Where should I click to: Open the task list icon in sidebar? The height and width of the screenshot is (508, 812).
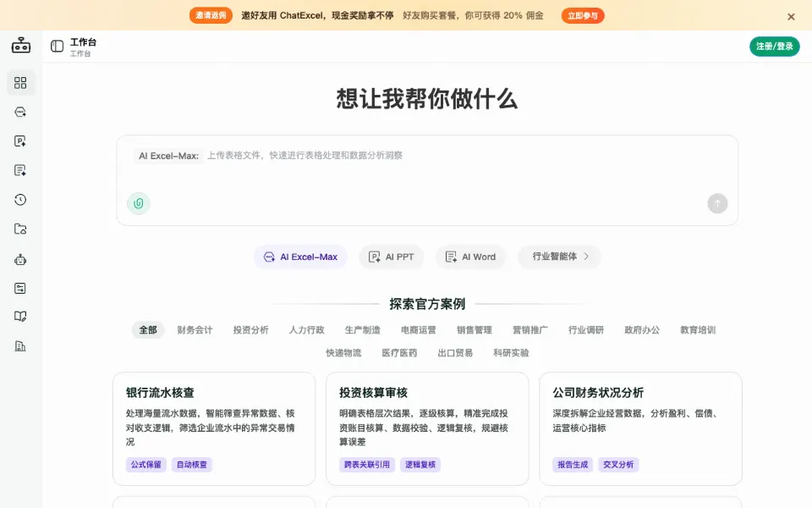click(x=20, y=288)
